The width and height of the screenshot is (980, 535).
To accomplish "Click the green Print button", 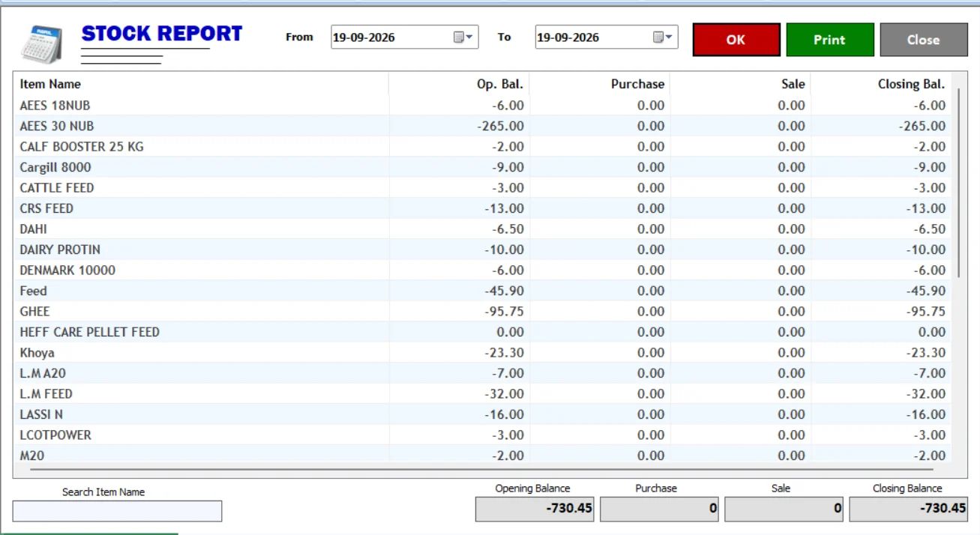I will (830, 40).
